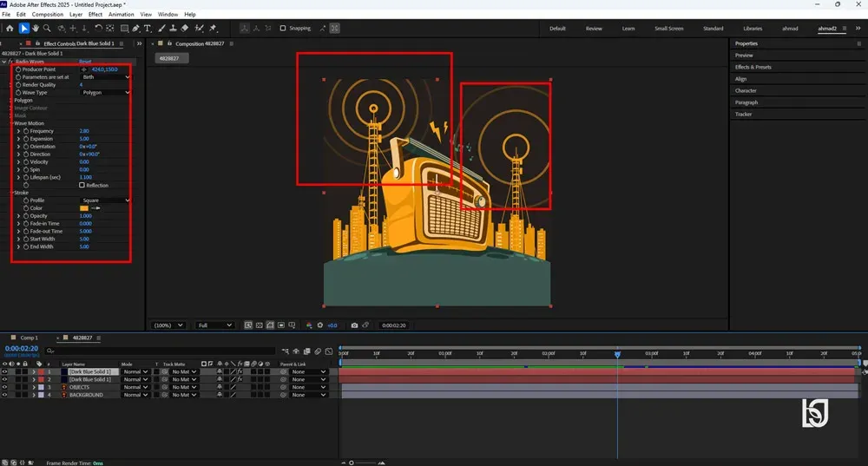Click the Producer Point crosshair button
The image size is (868, 466).
83,69
